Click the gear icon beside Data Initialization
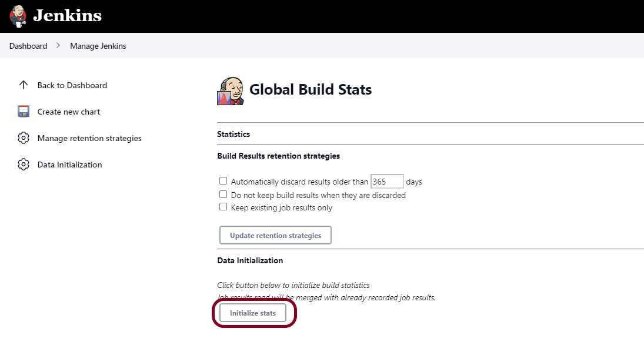Screen dimensions: 644x352 click(24, 165)
